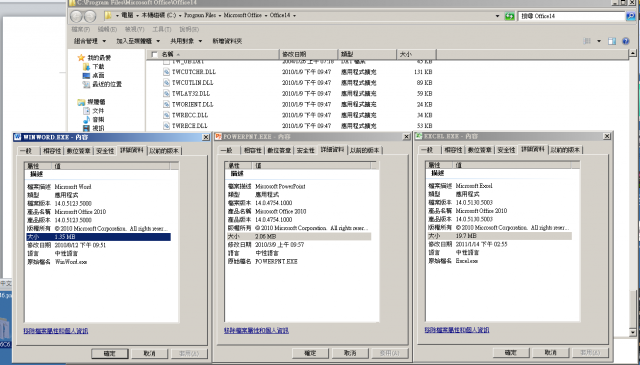The width and height of the screenshot is (640, 365).
Task: Click the Forward arrow in Explorer
Action: click(x=89, y=16)
